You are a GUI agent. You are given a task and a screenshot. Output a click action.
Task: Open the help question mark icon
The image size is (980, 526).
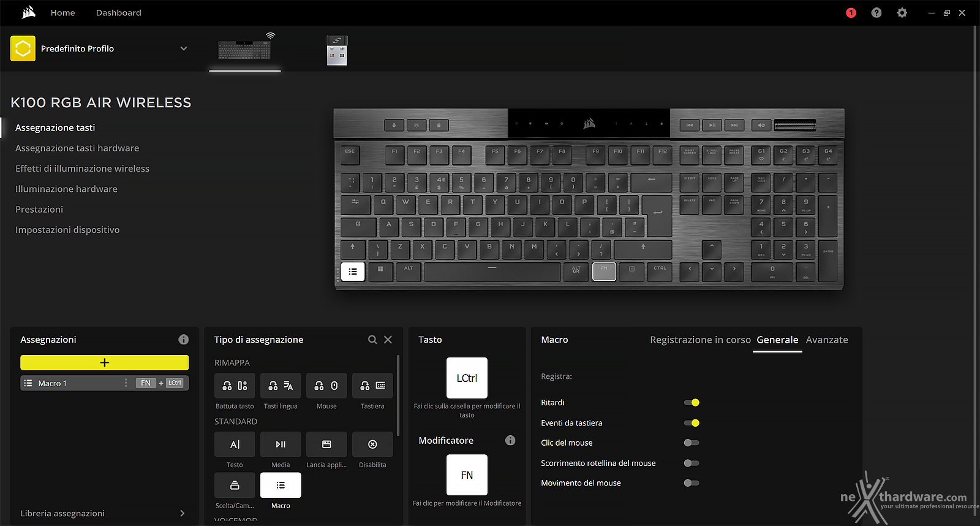(876, 13)
